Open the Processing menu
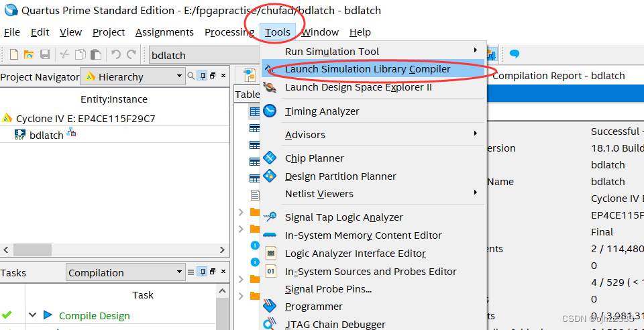 229,32
